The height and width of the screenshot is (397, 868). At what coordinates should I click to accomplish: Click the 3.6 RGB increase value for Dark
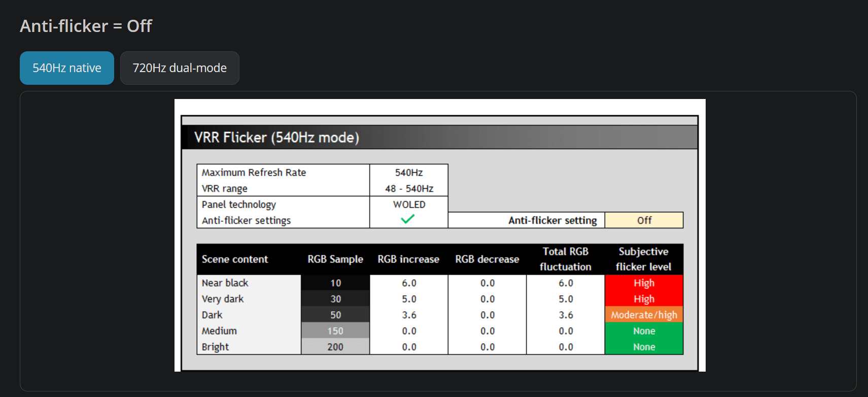tap(409, 315)
